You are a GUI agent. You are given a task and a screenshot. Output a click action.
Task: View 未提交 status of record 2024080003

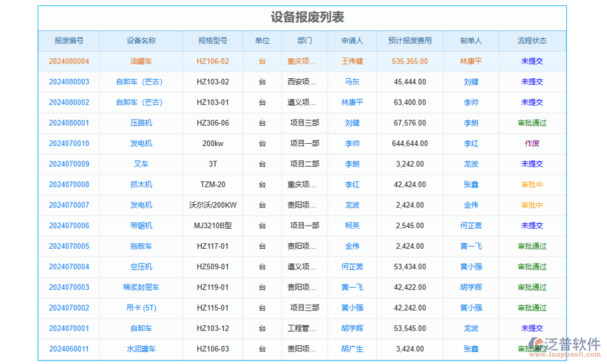click(531, 82)
